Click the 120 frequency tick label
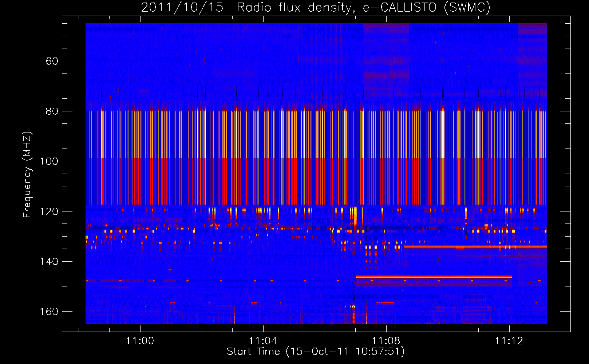589x364 pixels. (x=49, y=211)
